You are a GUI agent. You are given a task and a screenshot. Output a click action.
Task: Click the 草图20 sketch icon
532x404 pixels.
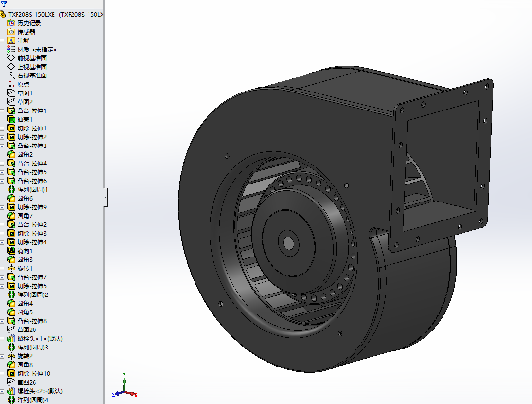(11, 330)
